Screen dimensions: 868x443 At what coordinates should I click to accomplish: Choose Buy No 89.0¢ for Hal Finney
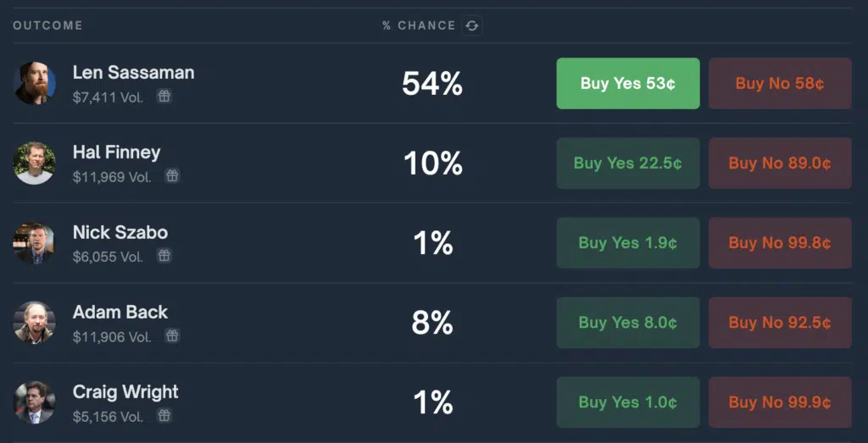tap(780, 163)
